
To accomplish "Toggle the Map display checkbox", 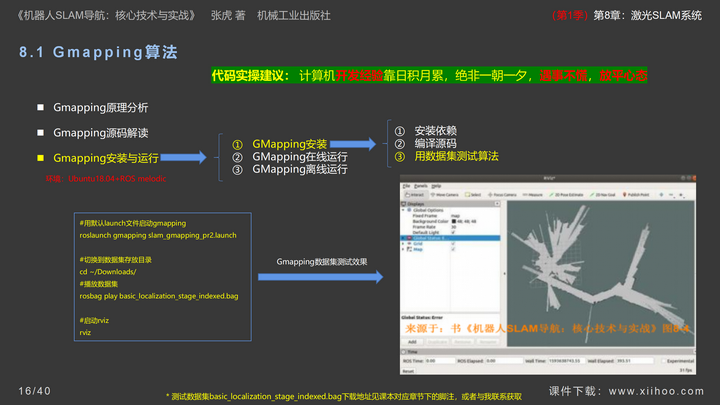I will (453, 249).
